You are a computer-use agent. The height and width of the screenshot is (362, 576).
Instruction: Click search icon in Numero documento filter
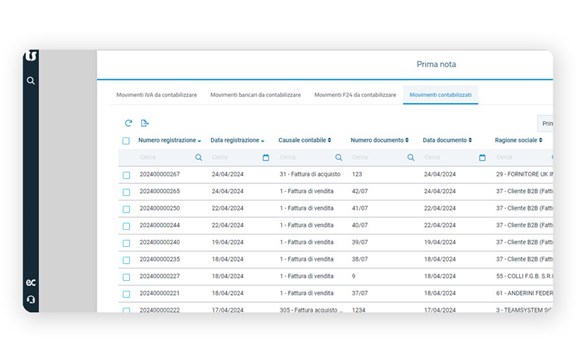click(x=411, y=157)
